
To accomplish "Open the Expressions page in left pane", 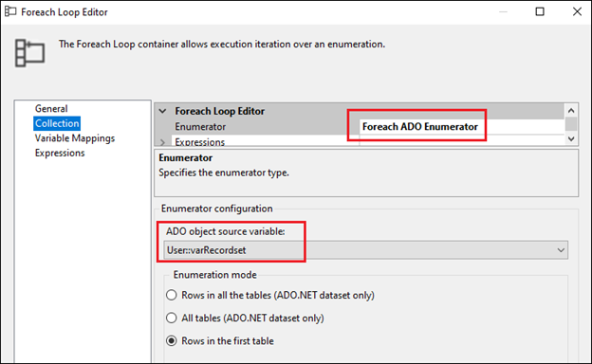I will click(x=60, y=153).
